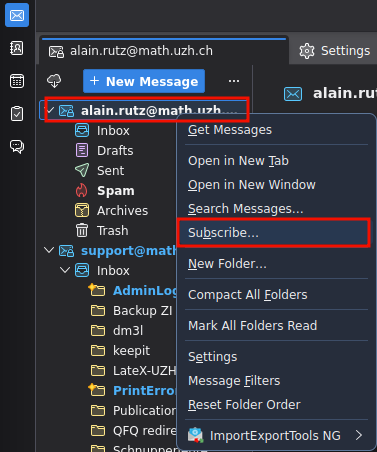The height and width of the screenshot is (452, 377).
Task: Choose Compact All Folders
Action: coord(276,295)
